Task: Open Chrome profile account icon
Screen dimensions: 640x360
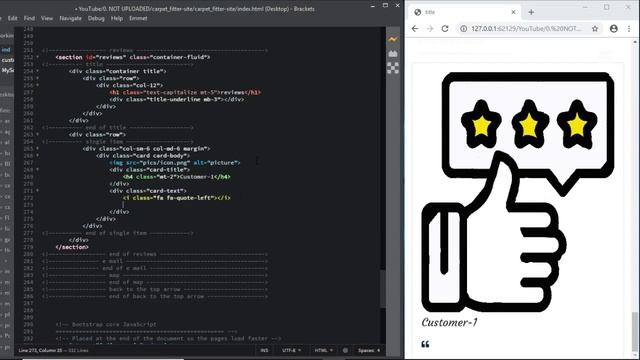Action: [x=613, y=29]
